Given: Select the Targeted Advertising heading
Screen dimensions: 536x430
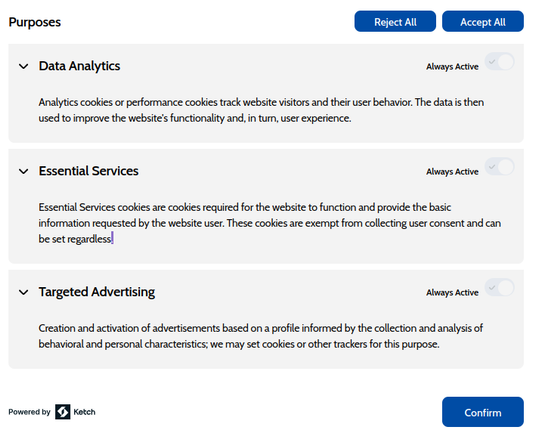Looking at the screenshot, I should click(97, 292).
